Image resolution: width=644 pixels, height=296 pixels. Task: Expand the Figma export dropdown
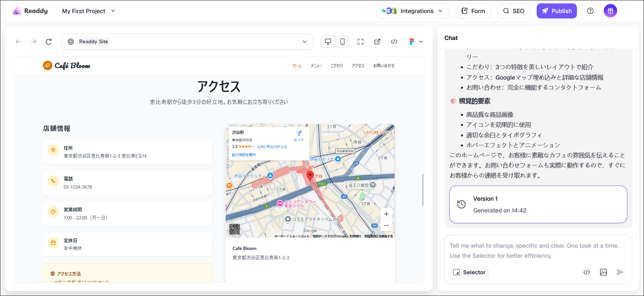coord(416,42)
